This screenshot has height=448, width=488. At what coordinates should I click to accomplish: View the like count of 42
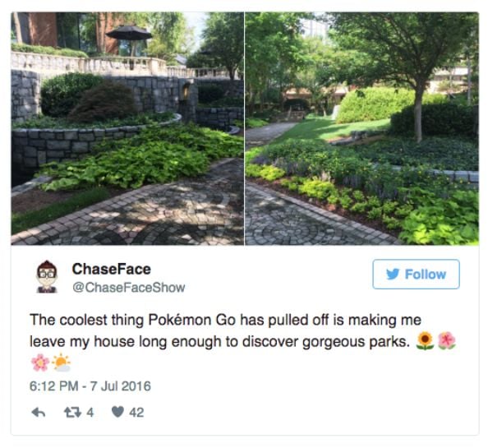pyautogui.click(x=136, y=413)
